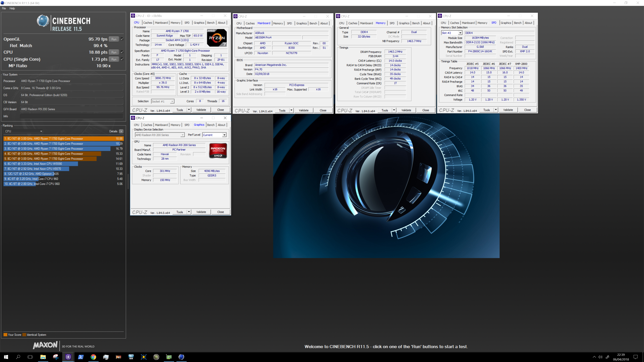Click Close in Memory CPU-Z window
Image resolution: width=644 pixels, height=362 pixels.
click(x=425, y=110)
